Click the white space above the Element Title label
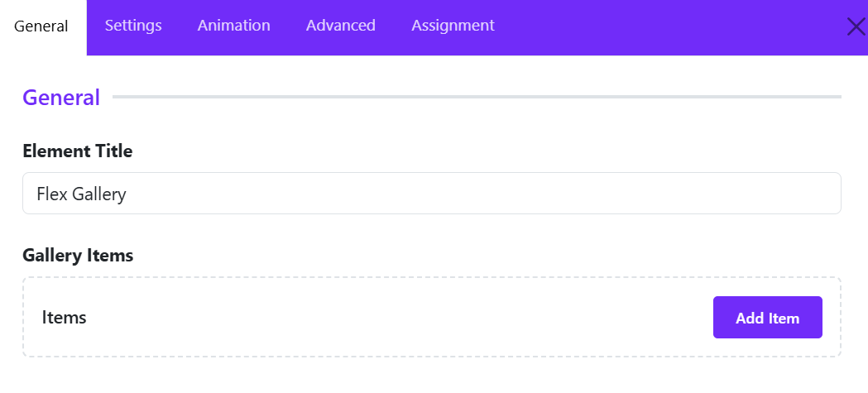The image size is (868, 393). tap(432, 125)
